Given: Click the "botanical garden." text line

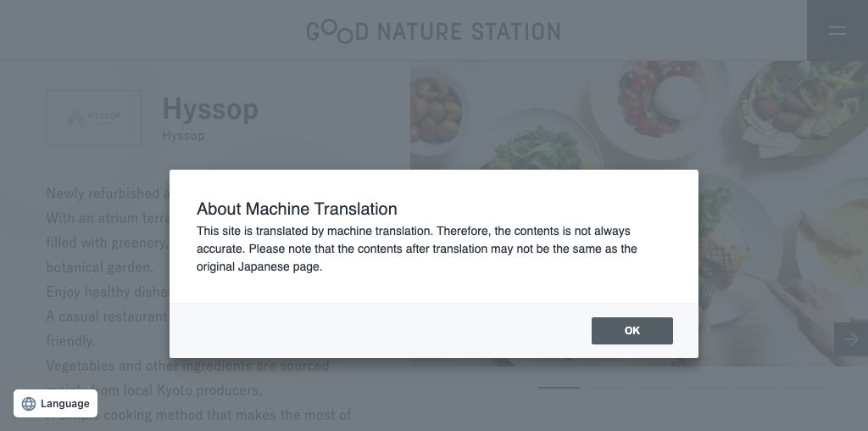Looking at the screenshot, I should 100,267.
